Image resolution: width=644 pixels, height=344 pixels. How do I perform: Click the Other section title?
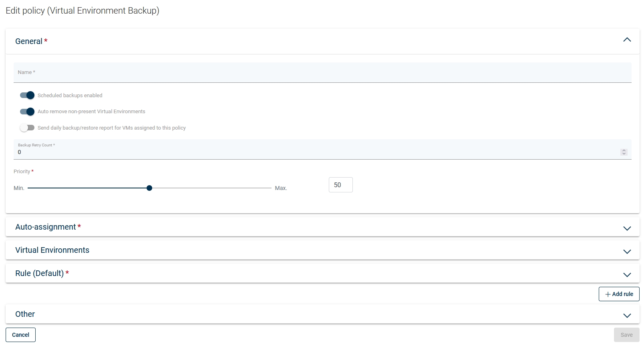25,314
